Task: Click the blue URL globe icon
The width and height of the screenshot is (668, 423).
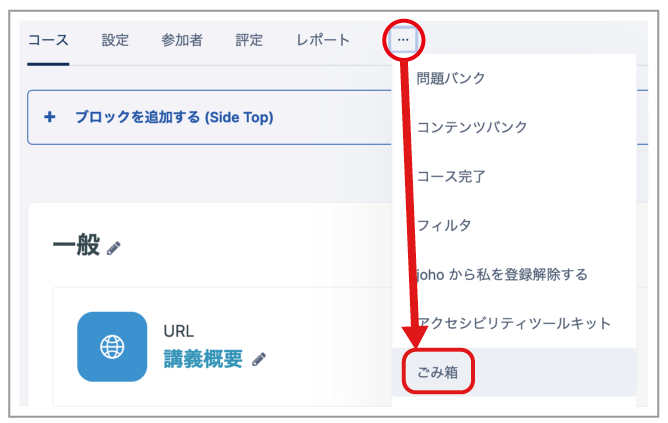Action: click(x=112, y=346)
